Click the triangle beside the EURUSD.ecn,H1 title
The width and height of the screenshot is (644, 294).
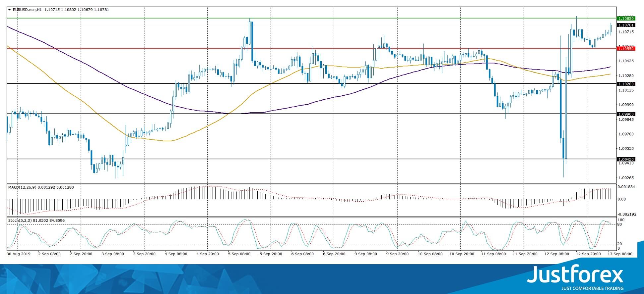[10, 10]
